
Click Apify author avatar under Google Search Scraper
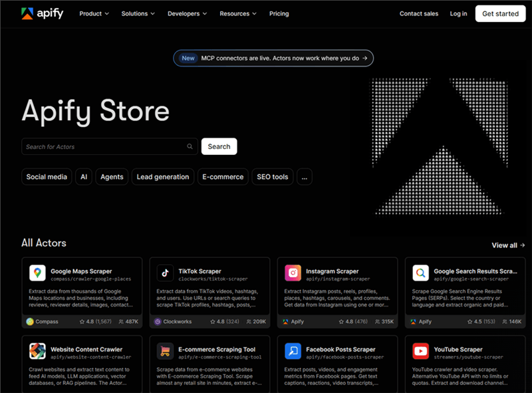(x=413, y=321)
